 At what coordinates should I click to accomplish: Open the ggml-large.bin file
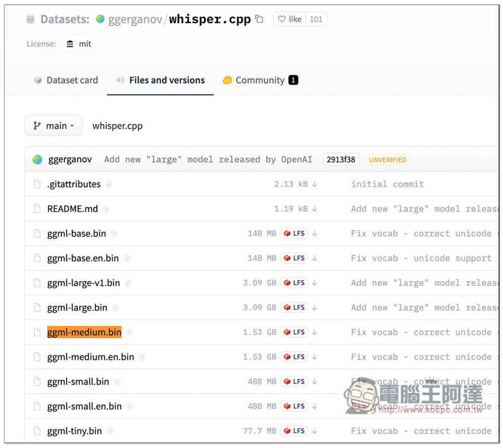[x=77, y=308]
